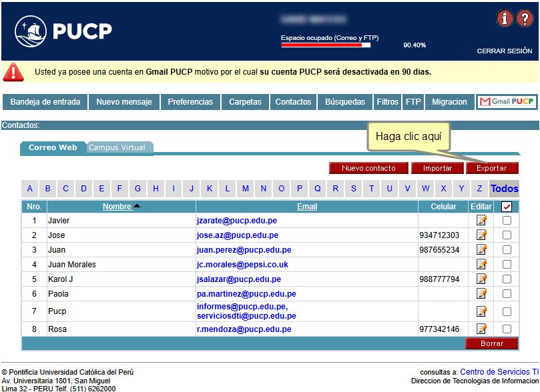Select checkbox for Karol J
This screenshot has width=540, height=392.
(x=507, y=279)
